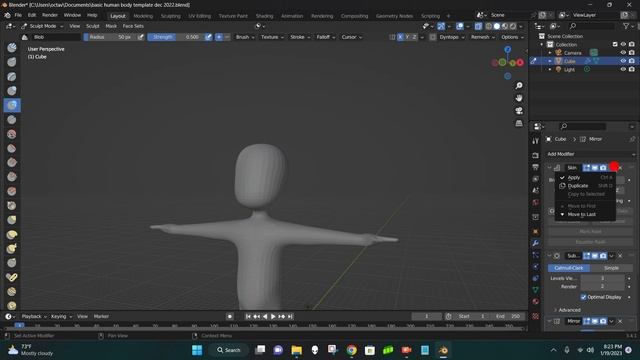This screenshot has height=360, width=640.
Task: Open the Modifiers wrench properties tab
Action: pos(536,243)
